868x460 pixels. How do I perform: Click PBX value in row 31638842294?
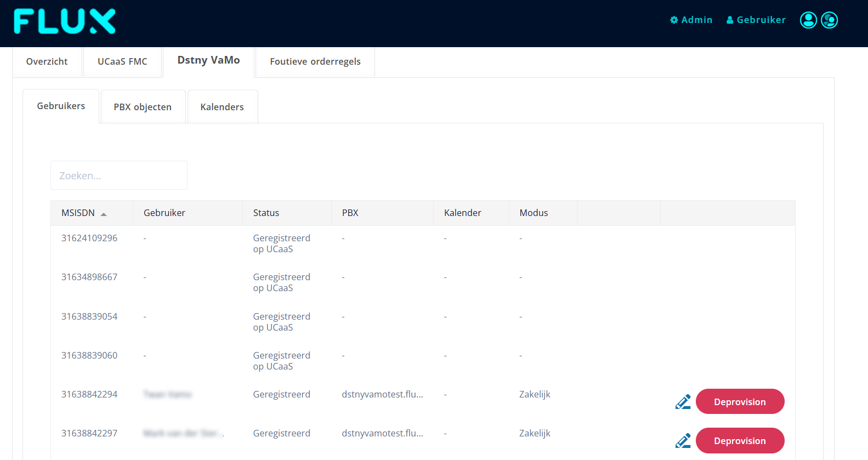[x=382, y=394]
